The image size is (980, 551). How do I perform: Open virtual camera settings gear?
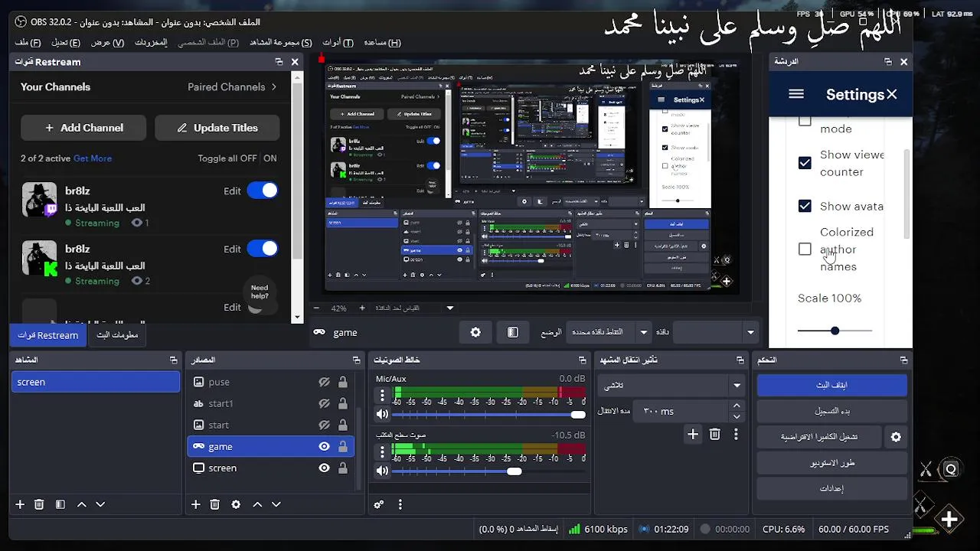[x=896, y=437]
